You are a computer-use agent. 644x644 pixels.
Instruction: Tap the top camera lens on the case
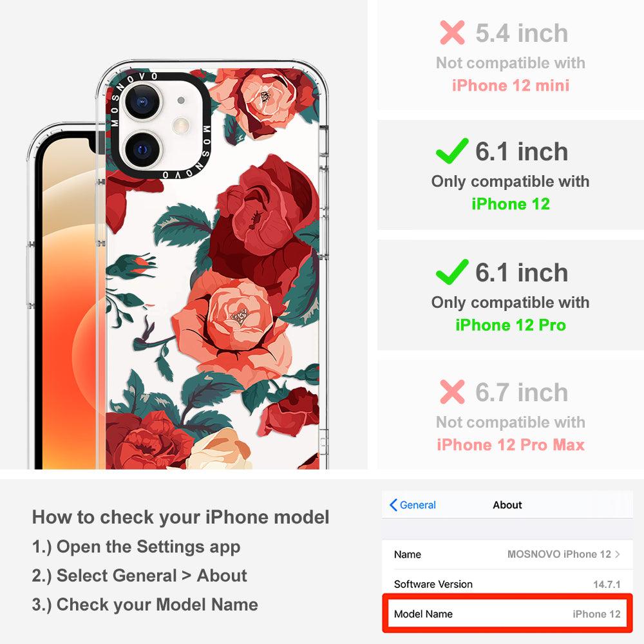pyautogui.click(x=144, y=101)
